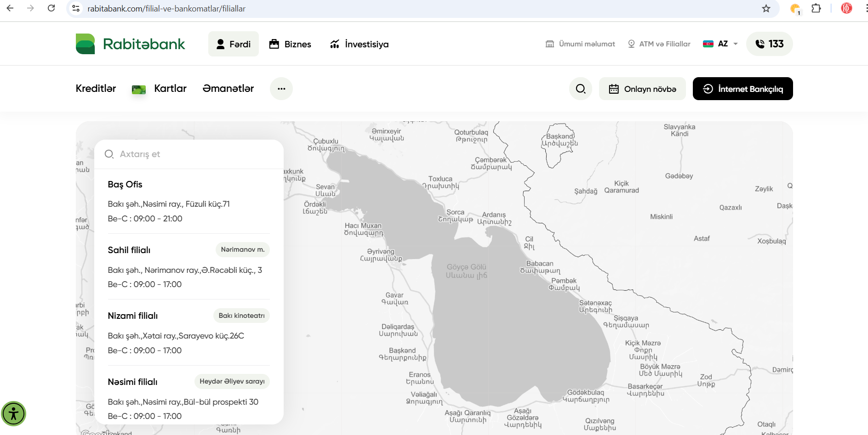Open Ümumi məlumat link
This screenshot has width=868, height=435.
(x=580, y=44)
